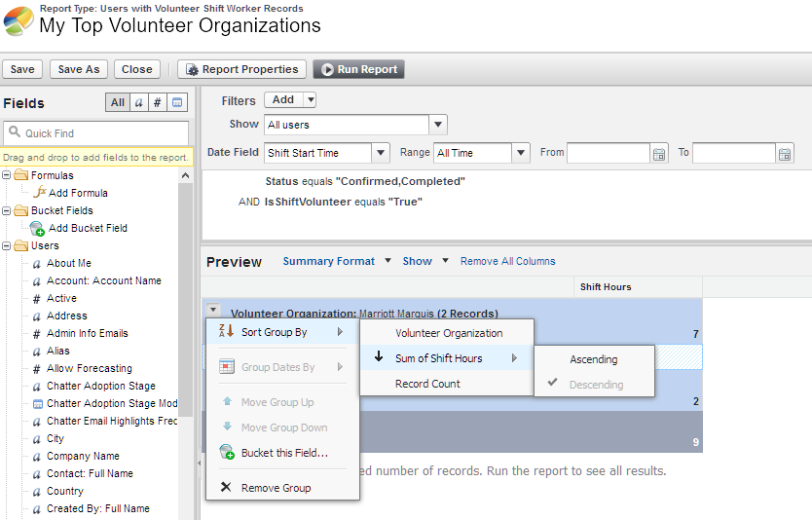Image resolution: width=812 pixels, height=520 pixels.
Task: Close the report builder
Action: tap(136, 69)
